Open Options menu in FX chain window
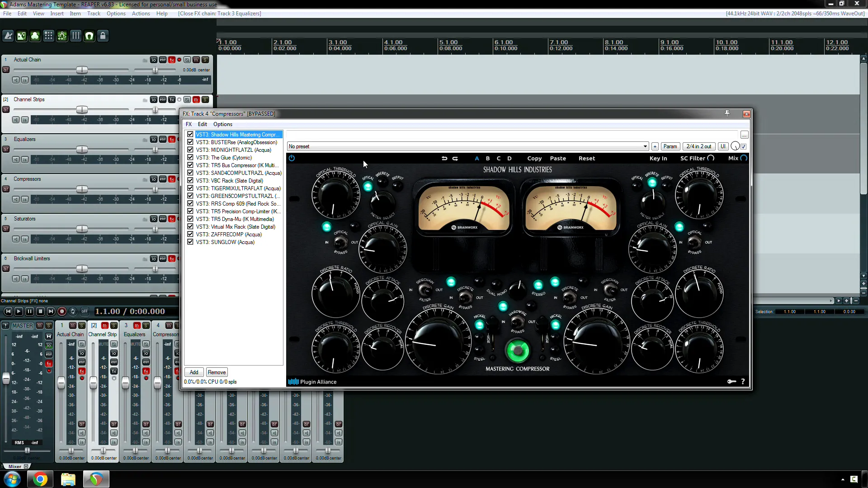 pyautogui.click(x=223, y=124)
